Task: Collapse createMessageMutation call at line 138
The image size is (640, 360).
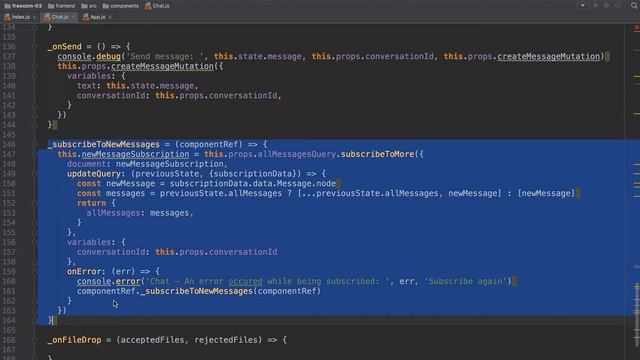Action: (x=35, y=66)
